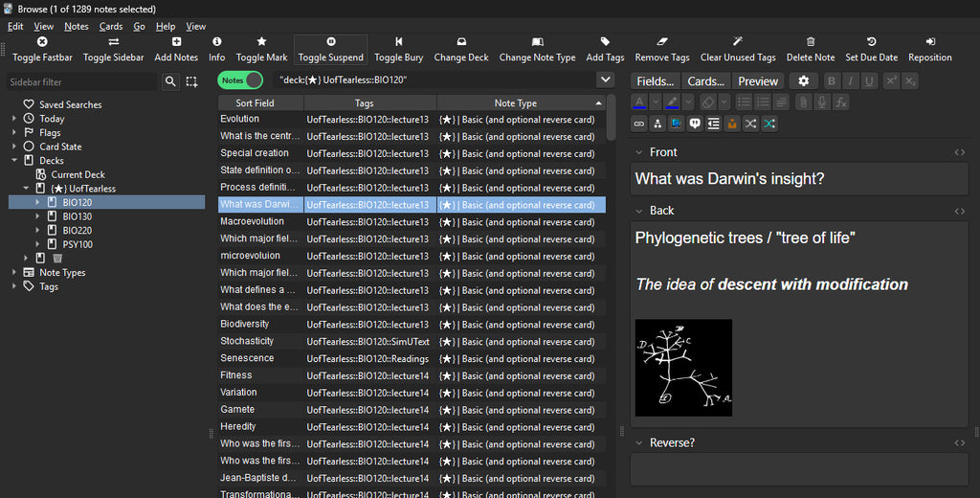Click the editor settings gear icon
The height and width of the screenshot is (498, 980).
[803, 80]
